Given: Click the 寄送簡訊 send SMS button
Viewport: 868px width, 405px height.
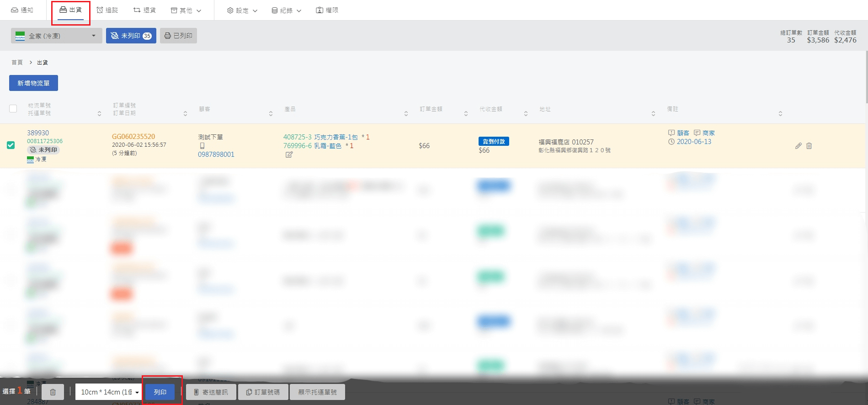Looking at the screenshot, I should point(211,392).
